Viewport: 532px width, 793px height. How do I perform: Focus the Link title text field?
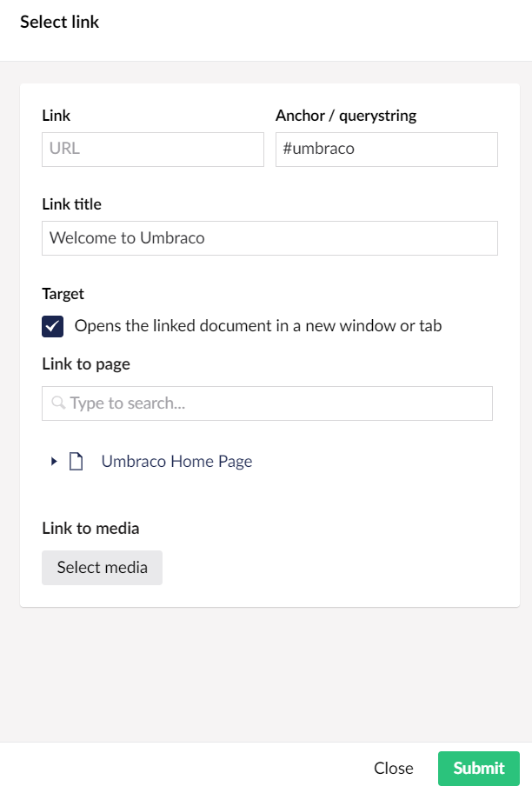pyautogui.click(x=269, y=237)
